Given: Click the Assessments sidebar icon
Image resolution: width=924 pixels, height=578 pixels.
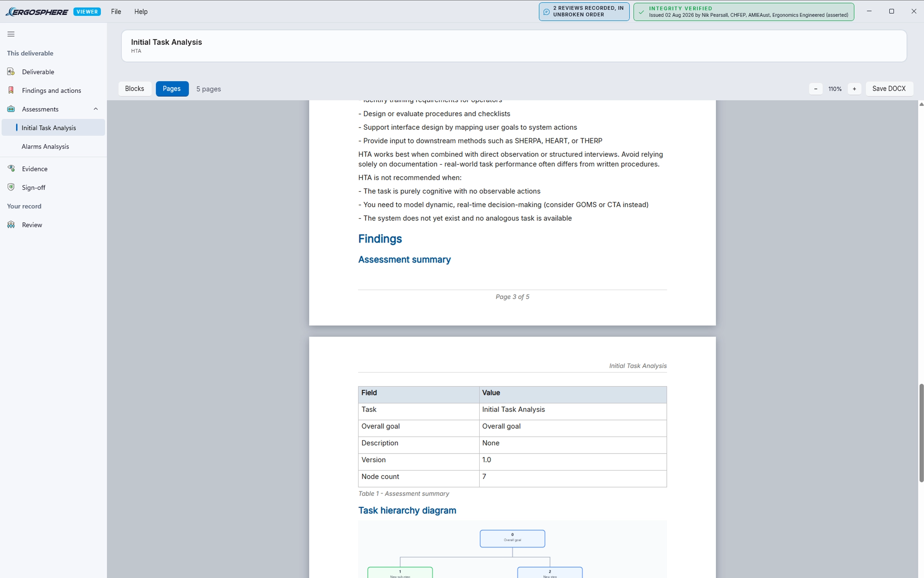Looking at the screenshot, I should (x=11, y=109).
